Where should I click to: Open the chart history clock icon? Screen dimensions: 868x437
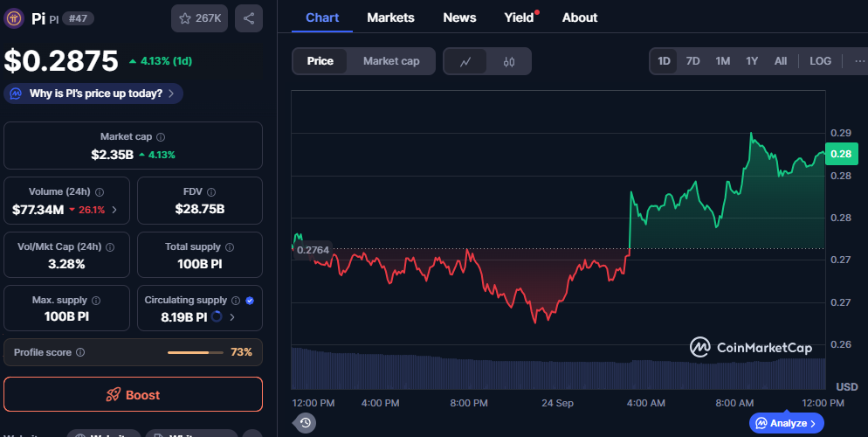click(x=305, y=423)
